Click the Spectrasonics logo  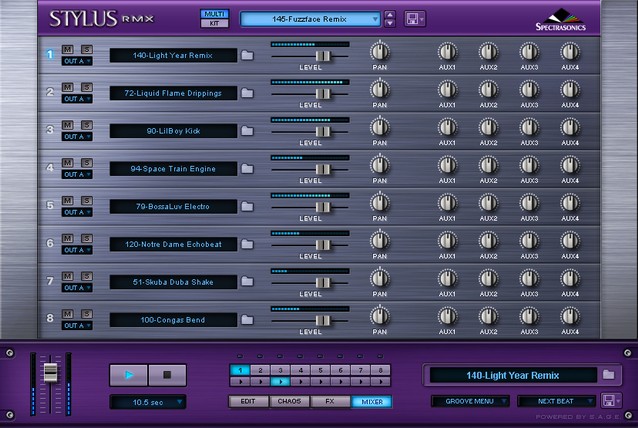[561, 20]
